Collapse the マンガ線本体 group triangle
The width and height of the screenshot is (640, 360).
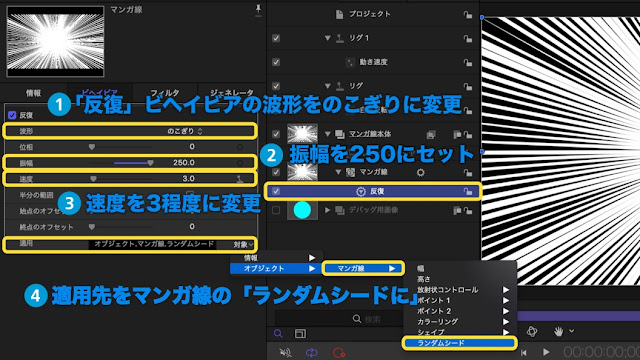pyautogui.click(x=327, y=134)
